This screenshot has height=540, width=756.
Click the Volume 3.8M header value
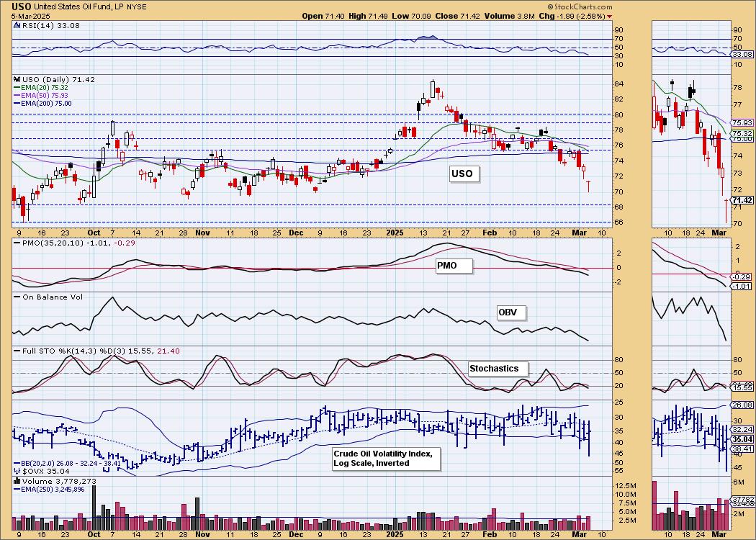(509, 16)
